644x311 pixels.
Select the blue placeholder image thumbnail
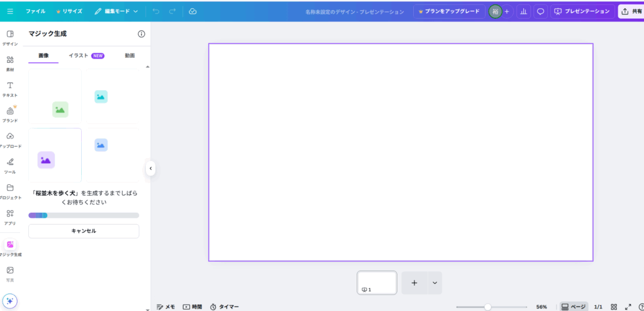pyautogui.click(x=113, y=155)
